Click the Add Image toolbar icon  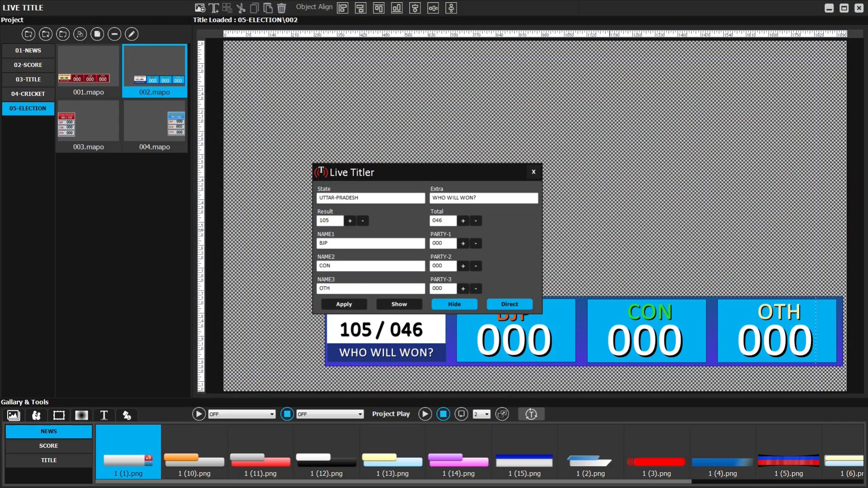click(199, 8)
